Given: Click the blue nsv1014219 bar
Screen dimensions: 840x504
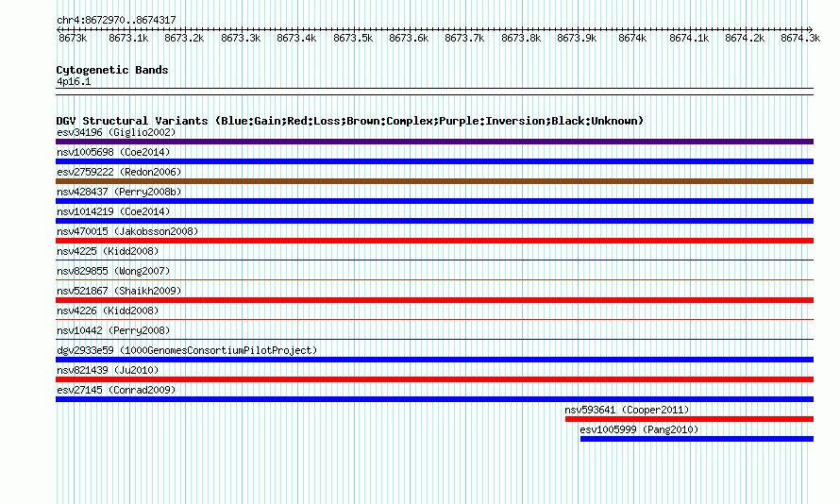Looking at the screenshot, I should (x=434, y=221).
